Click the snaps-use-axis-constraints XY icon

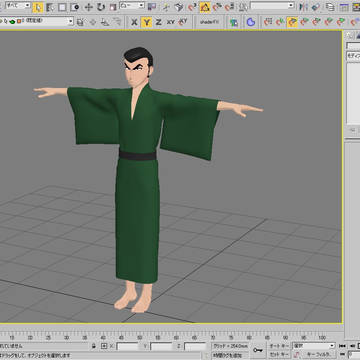tap(183, 22)
